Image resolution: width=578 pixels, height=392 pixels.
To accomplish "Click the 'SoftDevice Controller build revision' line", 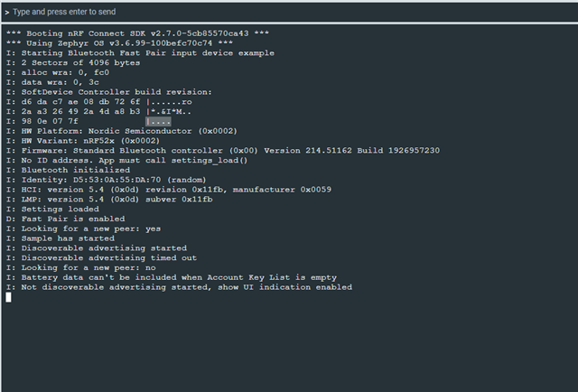I will point(109,92).
